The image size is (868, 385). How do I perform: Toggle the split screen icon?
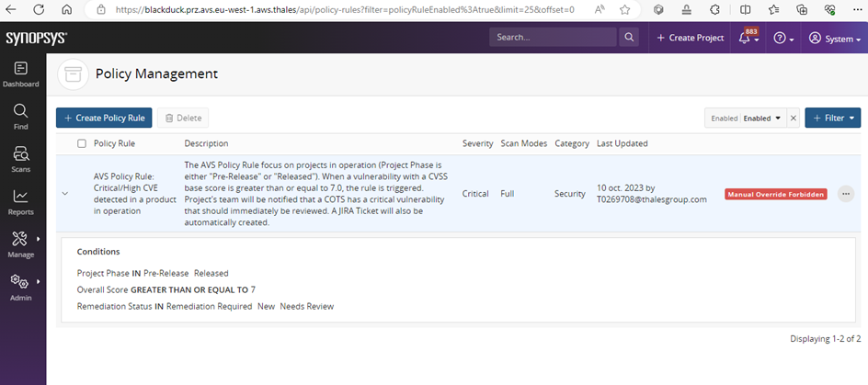[x=746, y=9]
